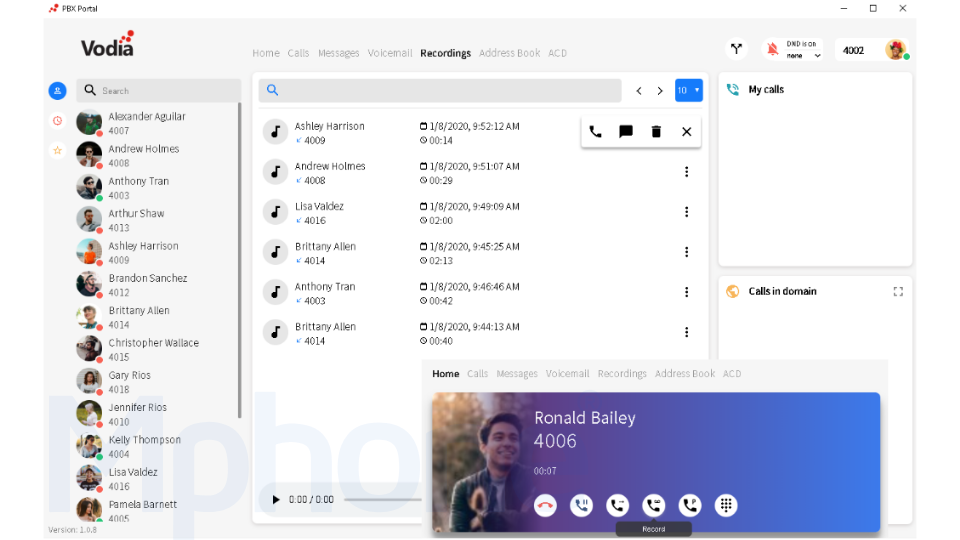Click the contacts list icon in sidebar
This screenshot has height=540, width=960.
[x=58, y=91]
